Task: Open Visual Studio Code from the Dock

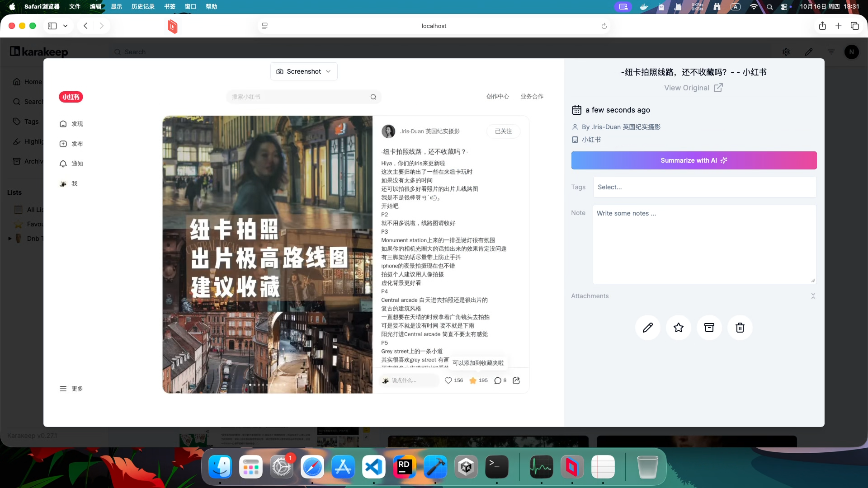Action: pyautogui.click(x=373, y=467)
